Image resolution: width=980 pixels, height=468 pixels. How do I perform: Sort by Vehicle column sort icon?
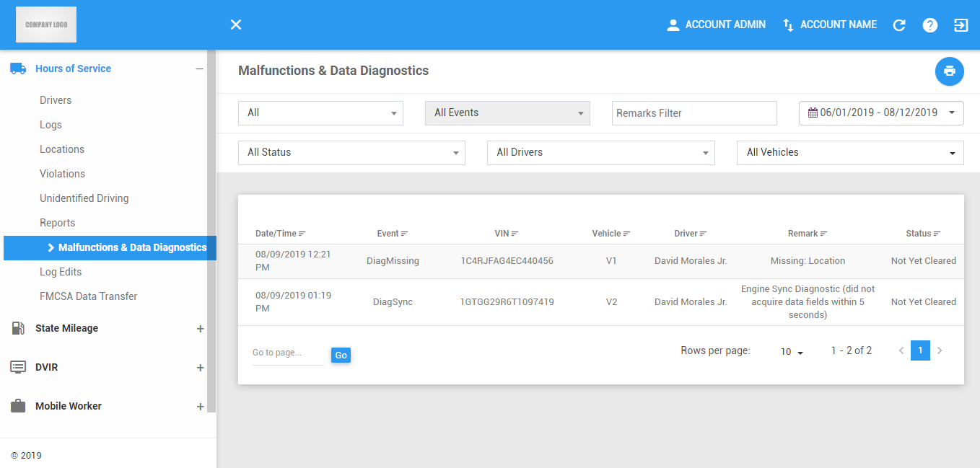pos(627,234)
